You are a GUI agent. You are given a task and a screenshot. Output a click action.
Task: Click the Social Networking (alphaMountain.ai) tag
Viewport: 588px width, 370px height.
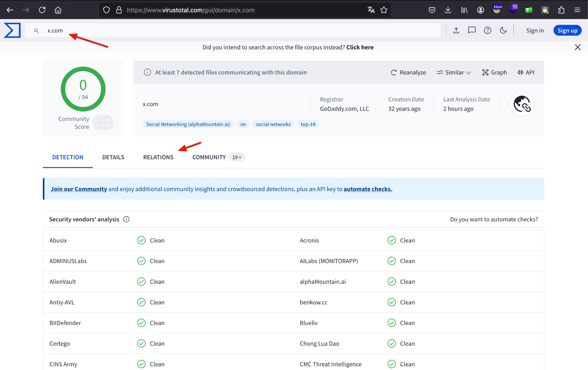[x=188, y=124]
